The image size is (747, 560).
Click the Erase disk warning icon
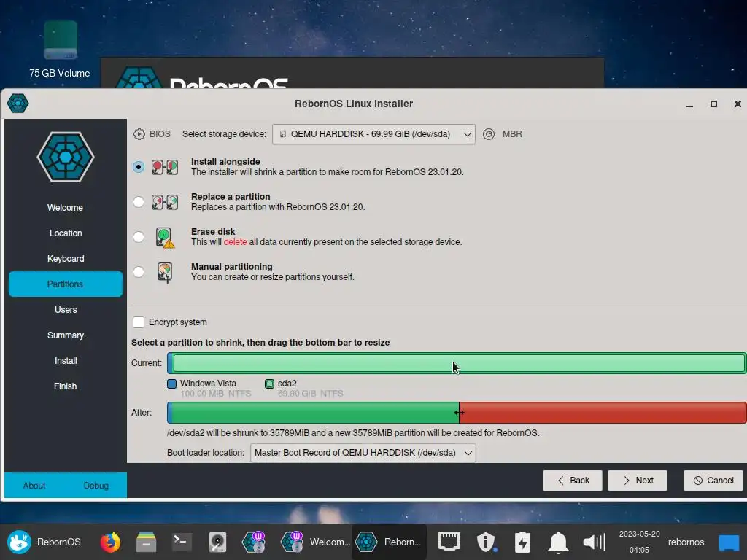point(165,237)
